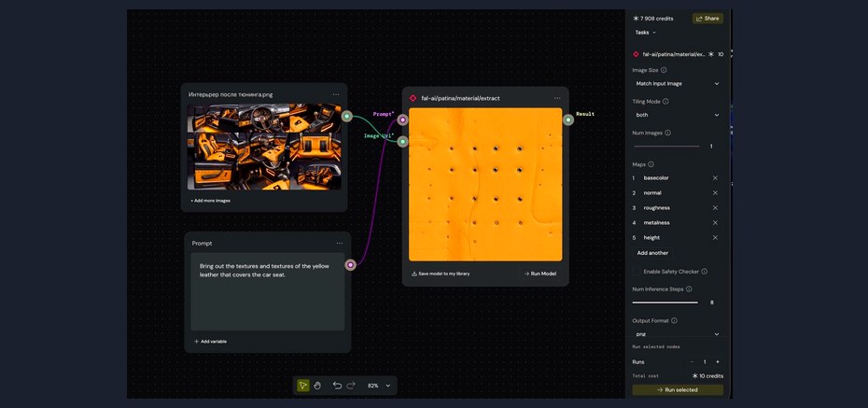Screen dimensions: 868x408
Task: Select the normal map entry
Action: click(652, 192)
